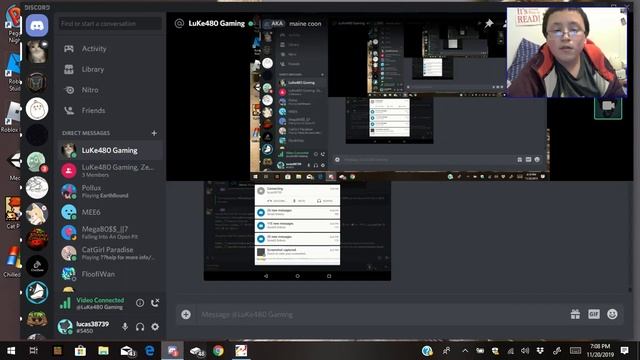Open Task View on taskbar
The width and height of the screenshot is (640, 360).
pyautogui.click(x=34, y=351)
